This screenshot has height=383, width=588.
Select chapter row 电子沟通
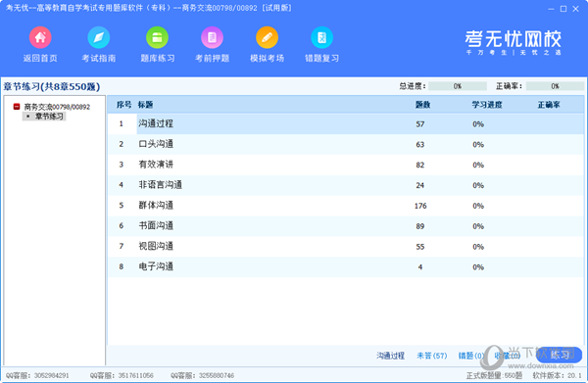(x=346, y=266)
